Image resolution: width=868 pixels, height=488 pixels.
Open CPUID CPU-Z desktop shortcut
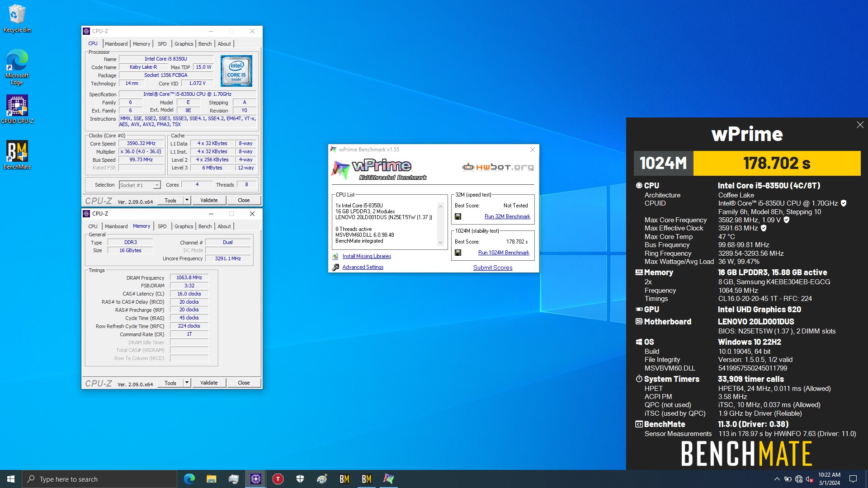coord(17,109)
